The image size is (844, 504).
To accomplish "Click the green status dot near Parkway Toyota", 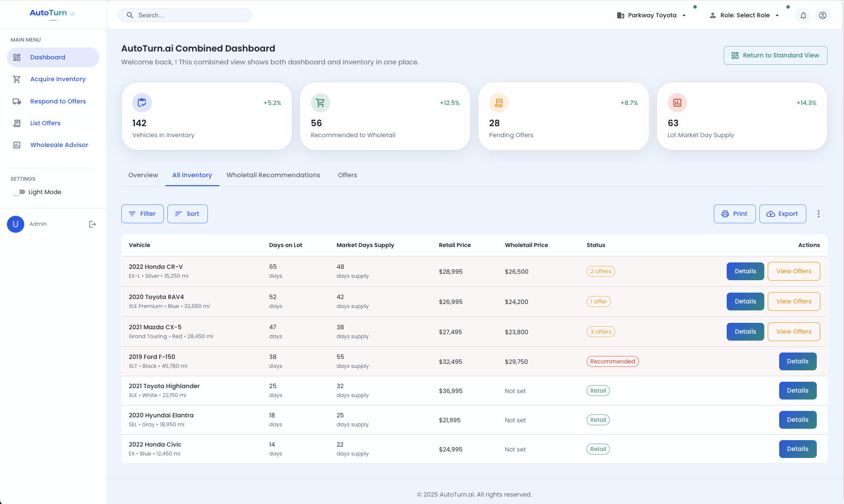I will (x=695, y=7).
